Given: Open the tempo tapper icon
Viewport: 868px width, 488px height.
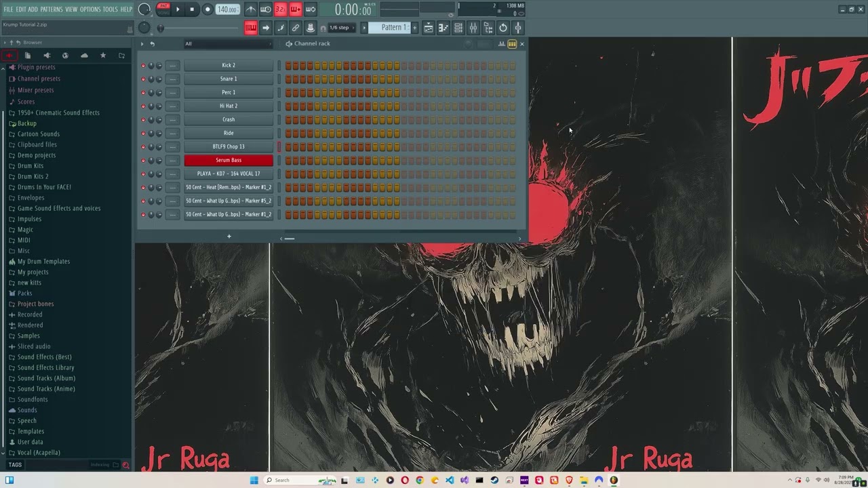Looking at the screenshot, I should tap(518, 28).
